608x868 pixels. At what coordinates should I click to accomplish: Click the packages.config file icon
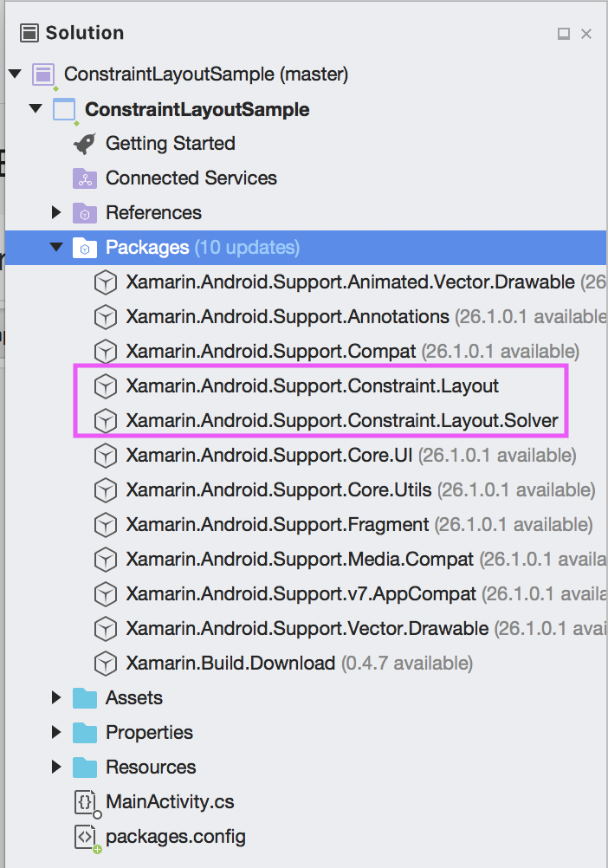[x=84, y=836]
